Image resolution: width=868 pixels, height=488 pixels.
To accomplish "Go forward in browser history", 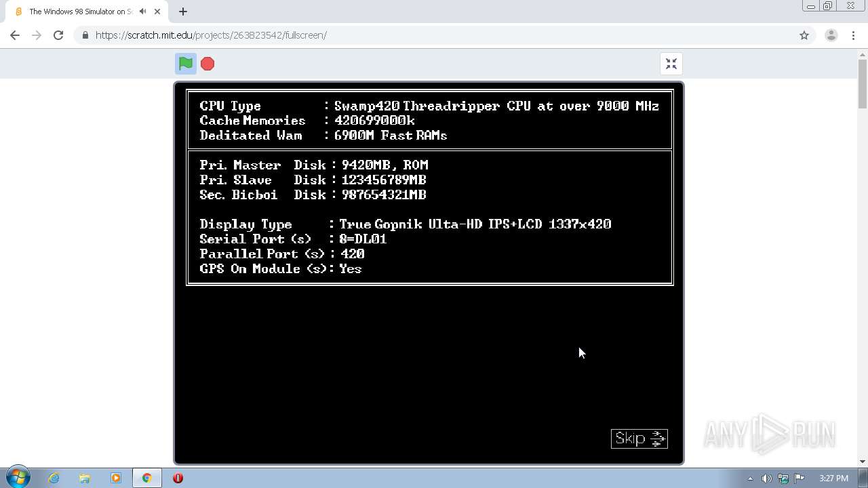I will coord(37,35).
